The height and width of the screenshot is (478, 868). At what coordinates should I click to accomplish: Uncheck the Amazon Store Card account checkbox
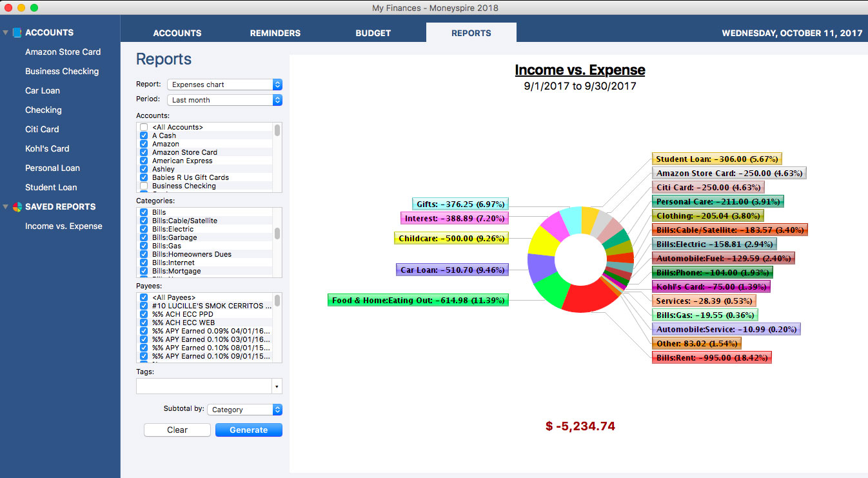pos(144,152)
